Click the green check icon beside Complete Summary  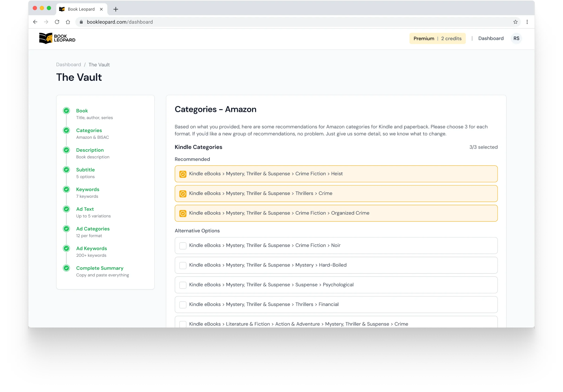point(66,268)
